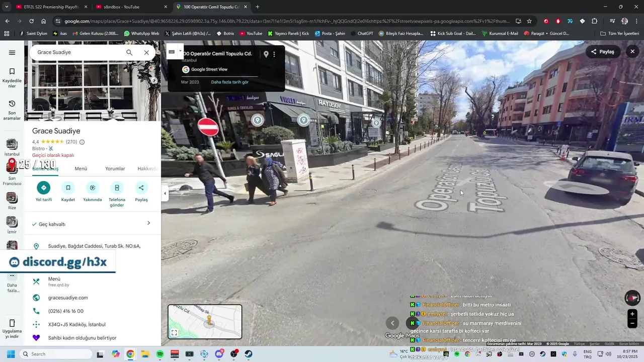Click the Uygulamayı indir app download icon

pos(12,323)
